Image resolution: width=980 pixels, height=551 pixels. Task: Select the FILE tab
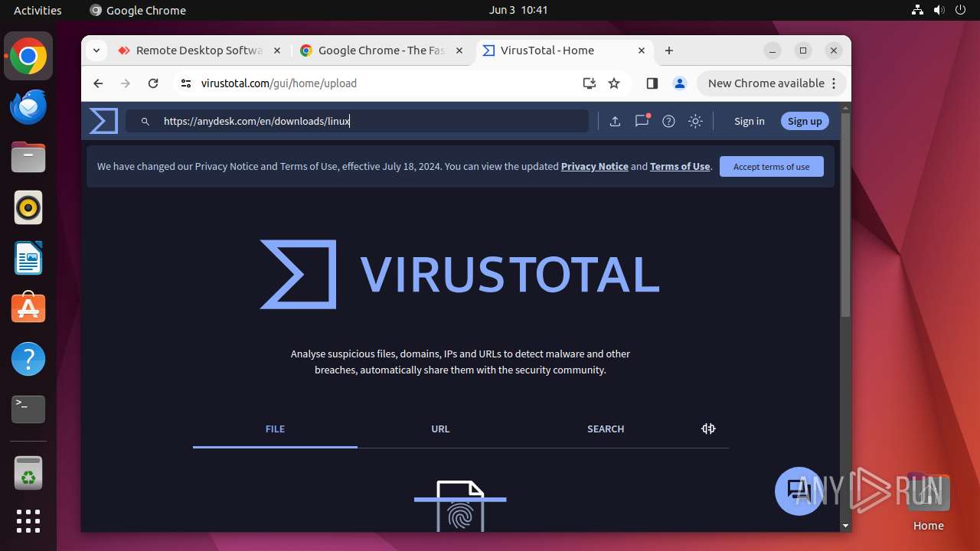tap(275, 429)
